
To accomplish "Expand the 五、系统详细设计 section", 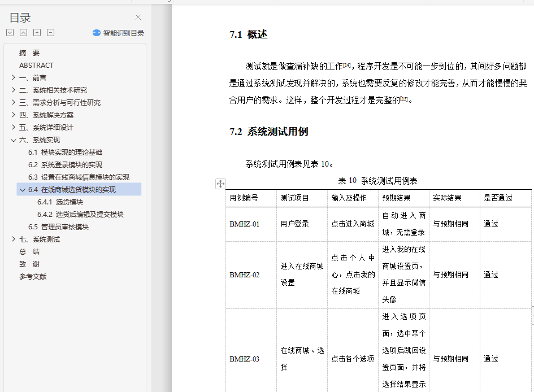I will click(14, 127).
